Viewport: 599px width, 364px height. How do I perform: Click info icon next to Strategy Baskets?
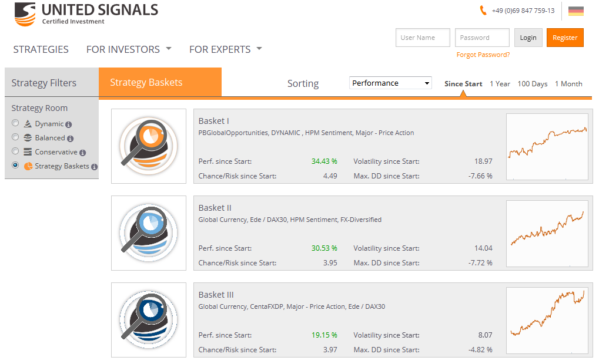95,167
